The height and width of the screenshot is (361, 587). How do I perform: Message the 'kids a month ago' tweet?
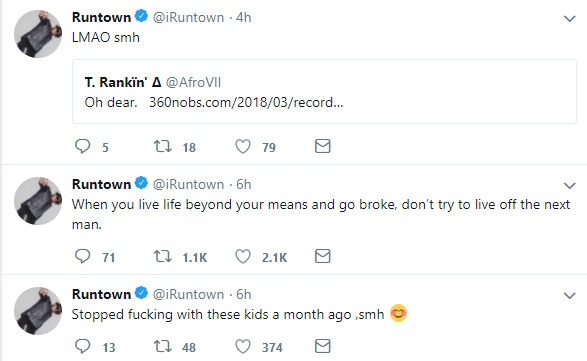click(322, 346)
